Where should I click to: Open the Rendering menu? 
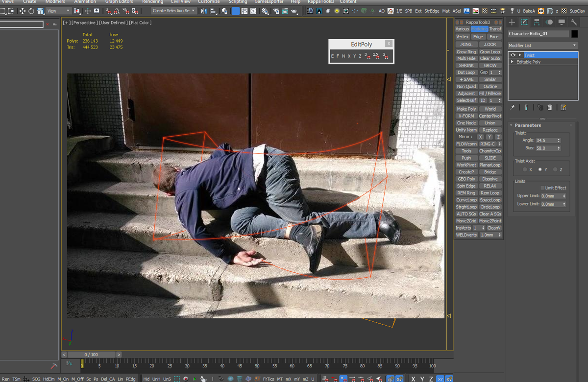(152, 2)
